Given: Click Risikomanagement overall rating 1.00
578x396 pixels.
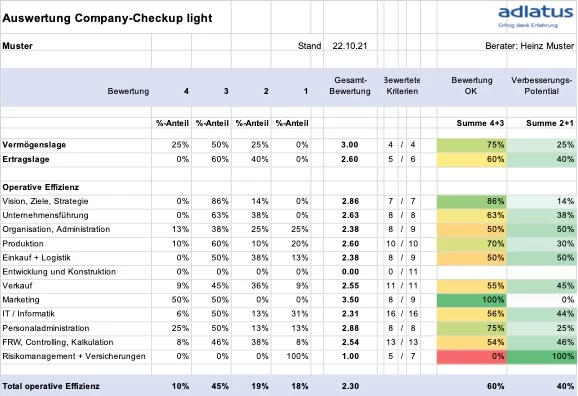Looking at the screenshot, I should click(350, 356).
